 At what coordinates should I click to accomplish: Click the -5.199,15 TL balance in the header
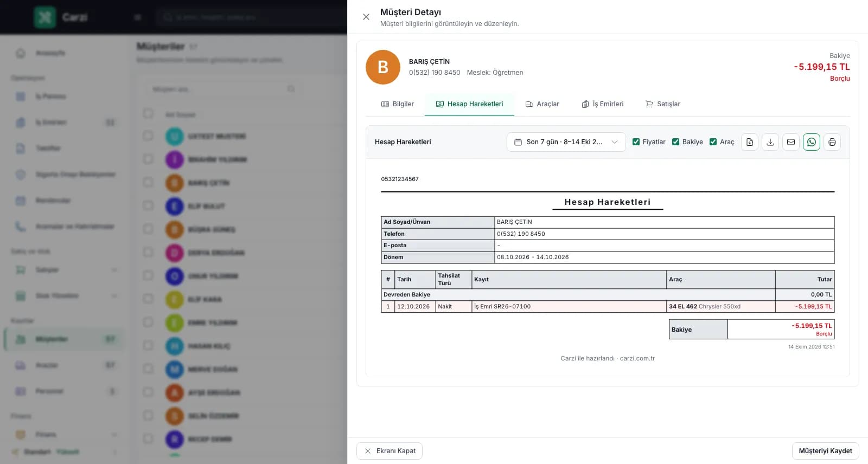pyautogui.click(x=822, y=67)
